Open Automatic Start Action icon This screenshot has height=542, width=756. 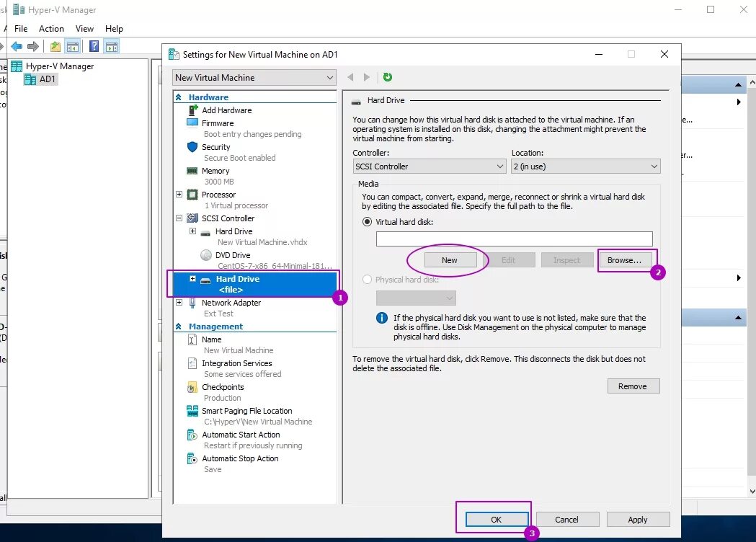(192, 435)
